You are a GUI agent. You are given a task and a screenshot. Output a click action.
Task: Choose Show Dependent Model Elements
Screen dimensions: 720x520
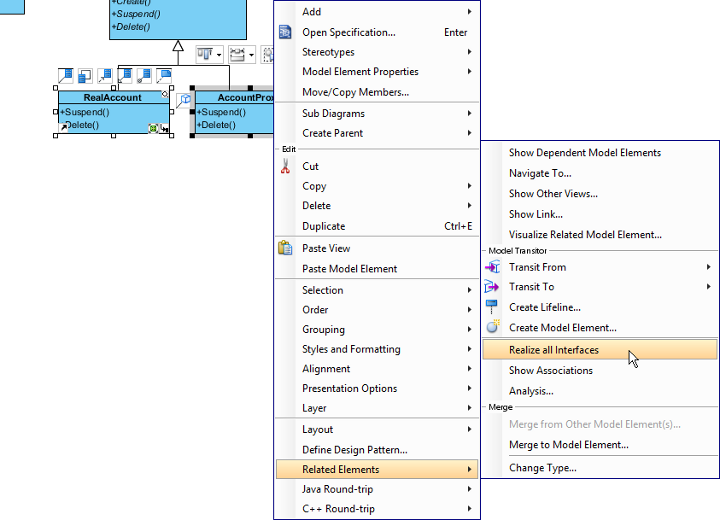point(600,153)
